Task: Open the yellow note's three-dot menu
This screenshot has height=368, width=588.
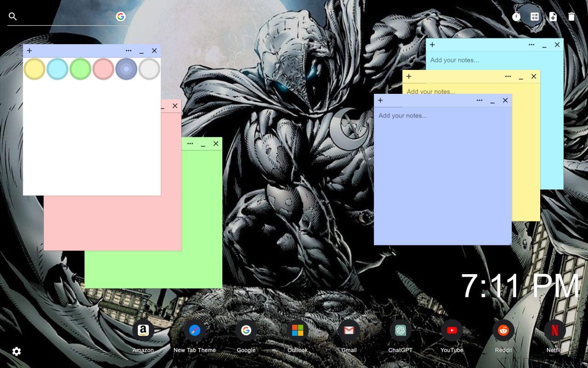Action: point(508,76)
